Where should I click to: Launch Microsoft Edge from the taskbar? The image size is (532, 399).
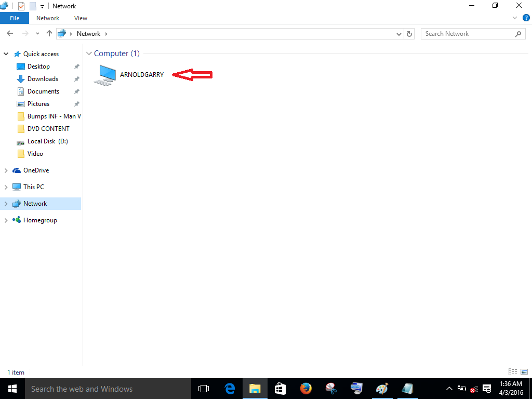[x=229, y=389]
